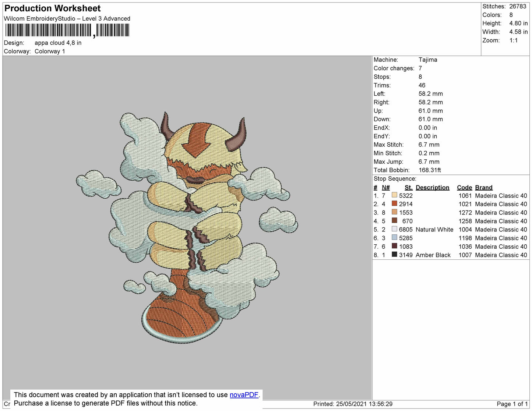
Task: Click the height value 4.80 in
Action: pos(518,23)
